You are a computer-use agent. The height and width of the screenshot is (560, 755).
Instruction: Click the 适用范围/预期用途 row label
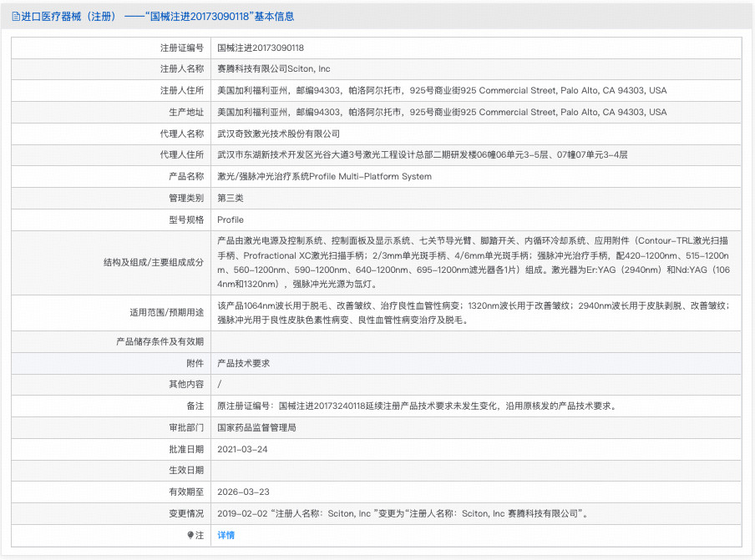pyautogui.click(x=165, y=312)
